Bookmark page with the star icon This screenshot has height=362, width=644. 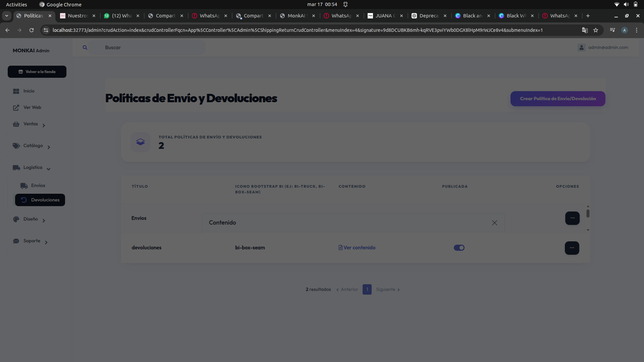click(596, 30)
